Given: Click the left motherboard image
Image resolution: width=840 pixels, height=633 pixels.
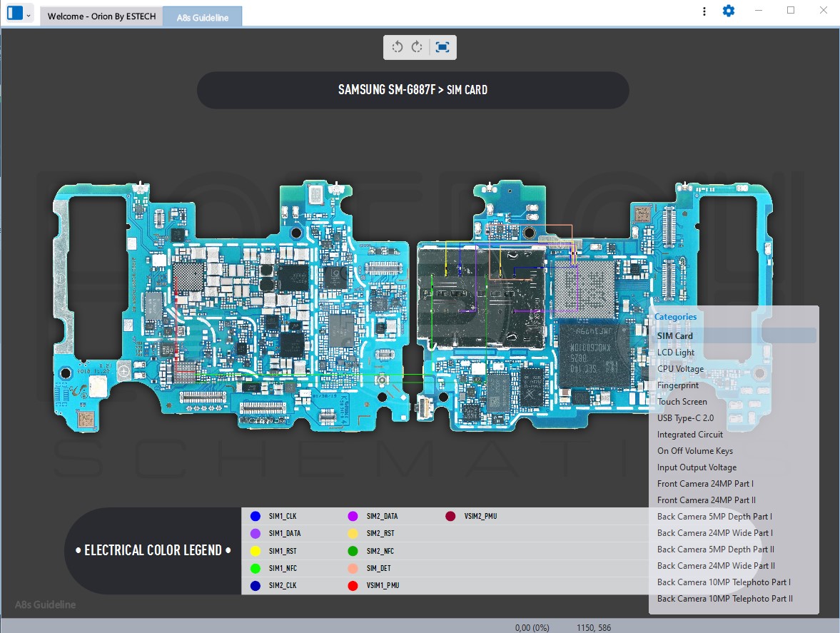Looking at the screenshot, I should (231, 306).
